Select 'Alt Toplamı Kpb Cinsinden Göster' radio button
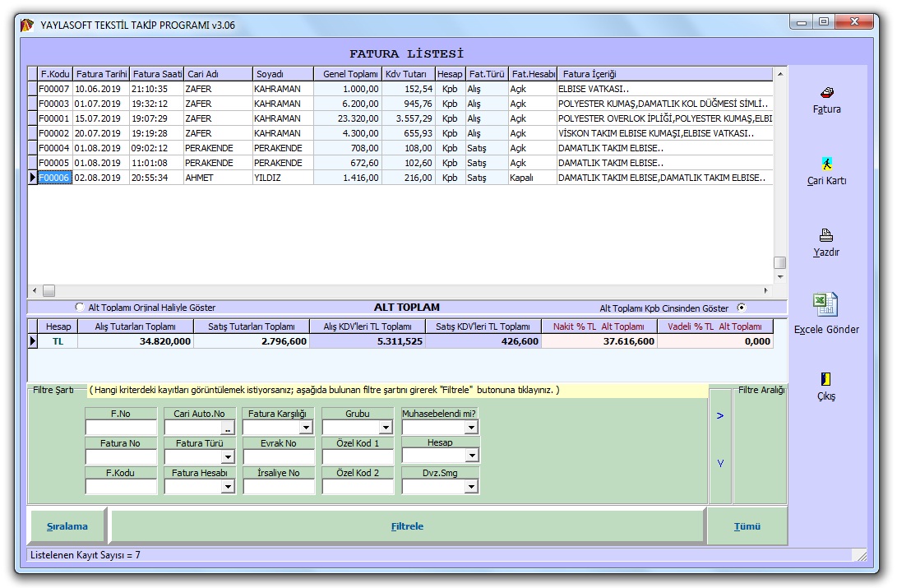 pyautogui.click(x=742, y=308)
